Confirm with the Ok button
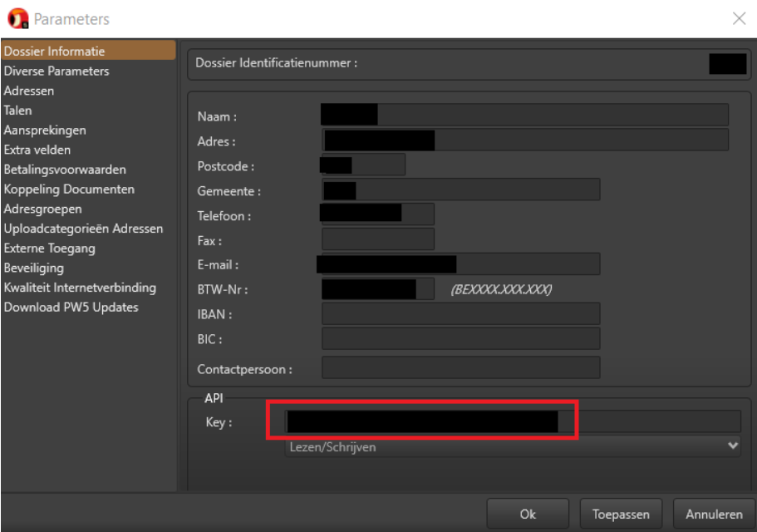Screen dimensions: 757x532 [x=528, y=515]
